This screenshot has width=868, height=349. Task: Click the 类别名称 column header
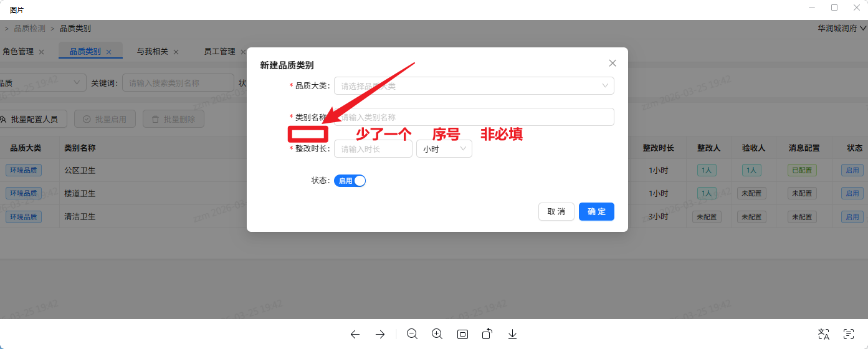80,148
